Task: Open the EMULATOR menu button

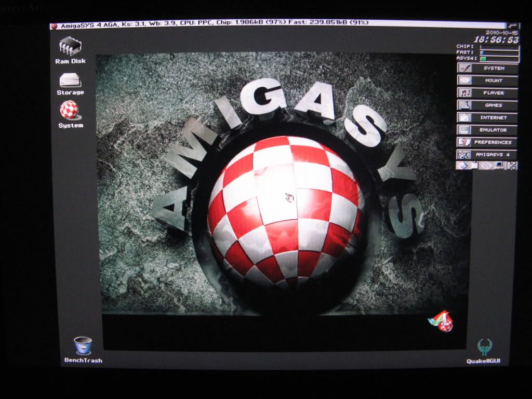Action: click(487, 130)
